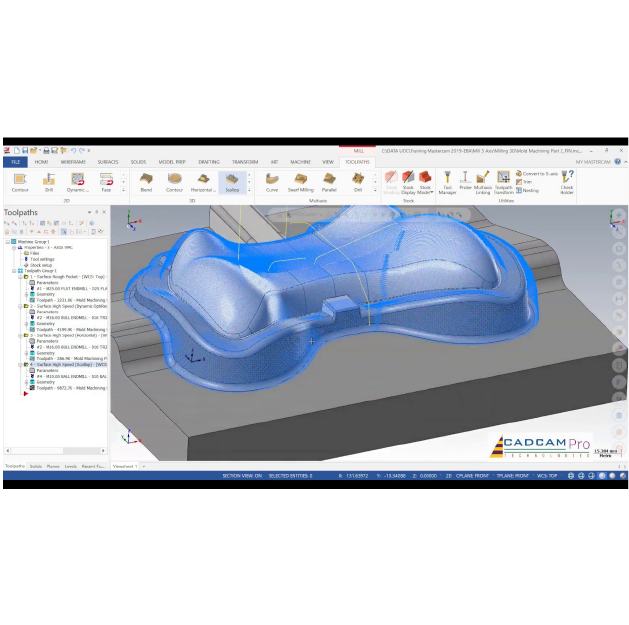Select the Scallop 3D toolpath icon
629x625 pixels.
pyautogui.click(x=232, y=183)
